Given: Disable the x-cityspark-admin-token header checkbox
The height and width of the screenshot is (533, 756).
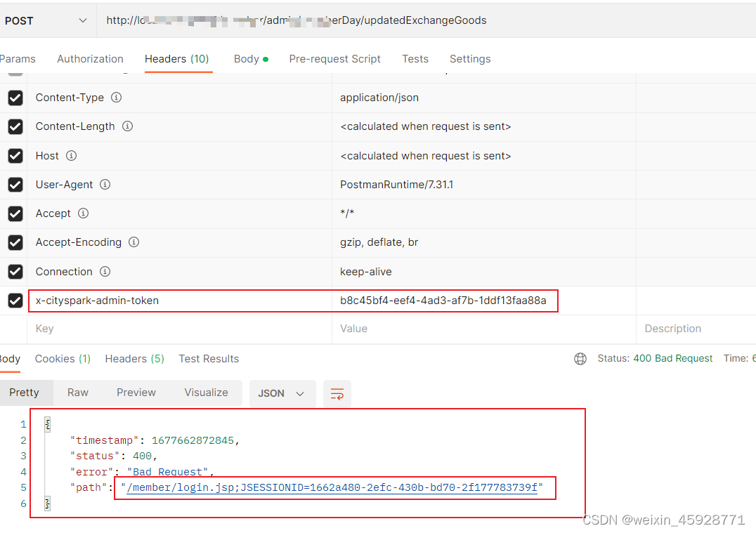Looking at the screenshot, I should click(x=15, y=300).
